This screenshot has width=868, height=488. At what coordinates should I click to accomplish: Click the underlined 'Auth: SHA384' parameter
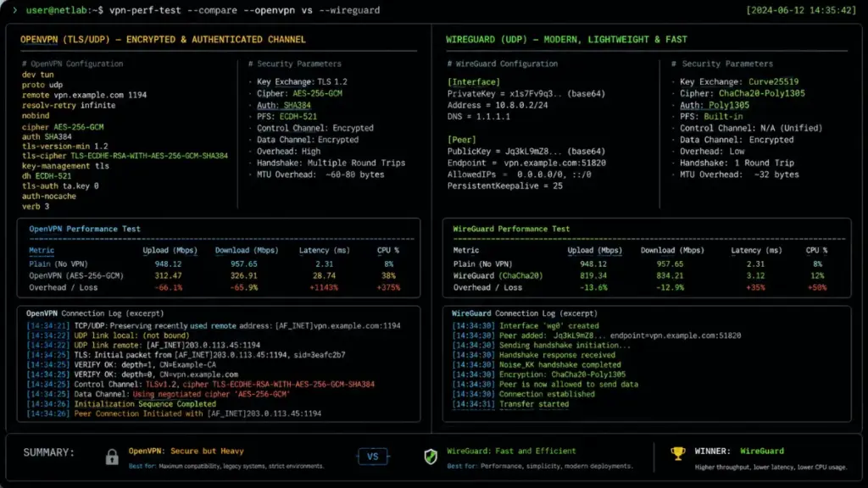pyautogui.click(x=283, y=105)
